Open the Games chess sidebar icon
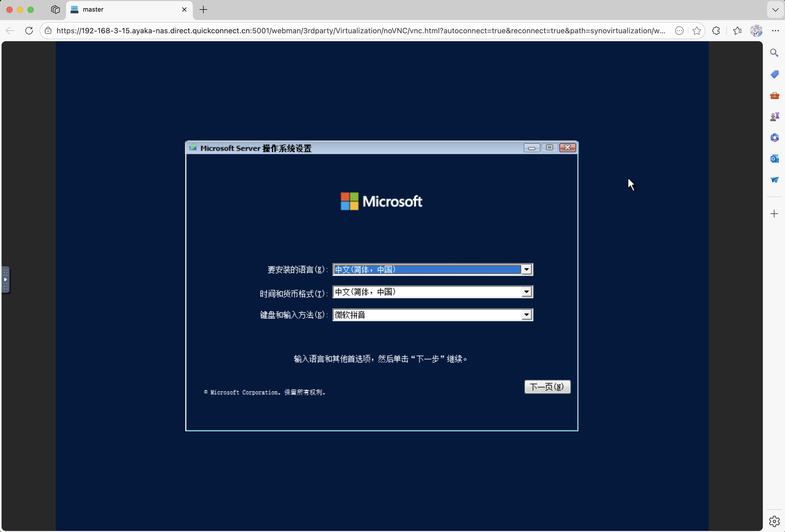The height and width of the screenshot is (532, 785). pos(774,116)
